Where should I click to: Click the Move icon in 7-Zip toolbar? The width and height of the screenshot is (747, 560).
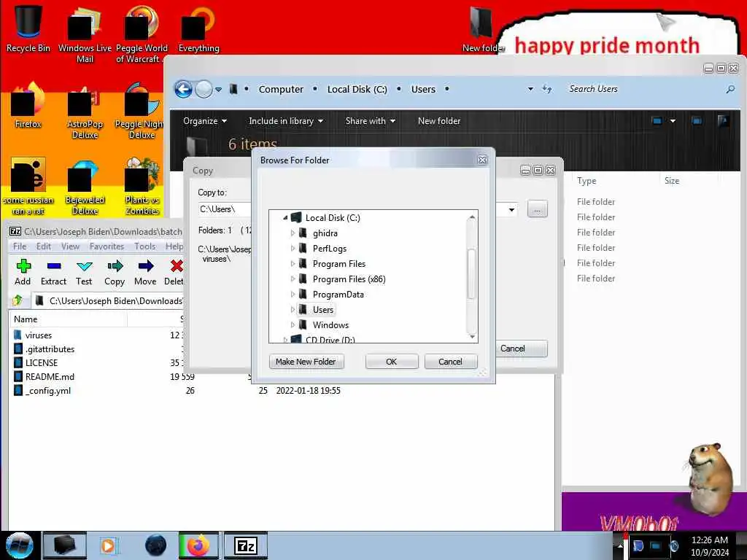coord(145,273)
